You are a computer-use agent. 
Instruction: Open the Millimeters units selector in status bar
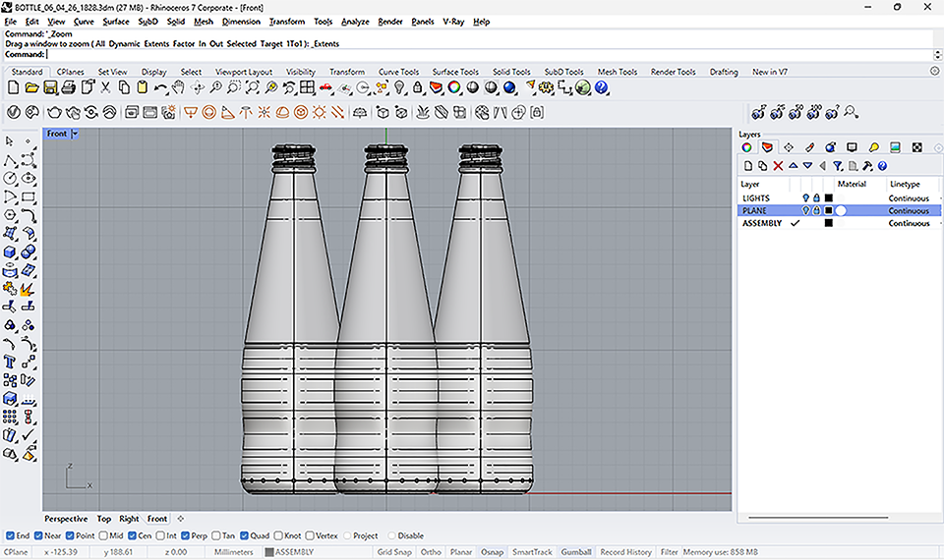(x=233, y=552)
